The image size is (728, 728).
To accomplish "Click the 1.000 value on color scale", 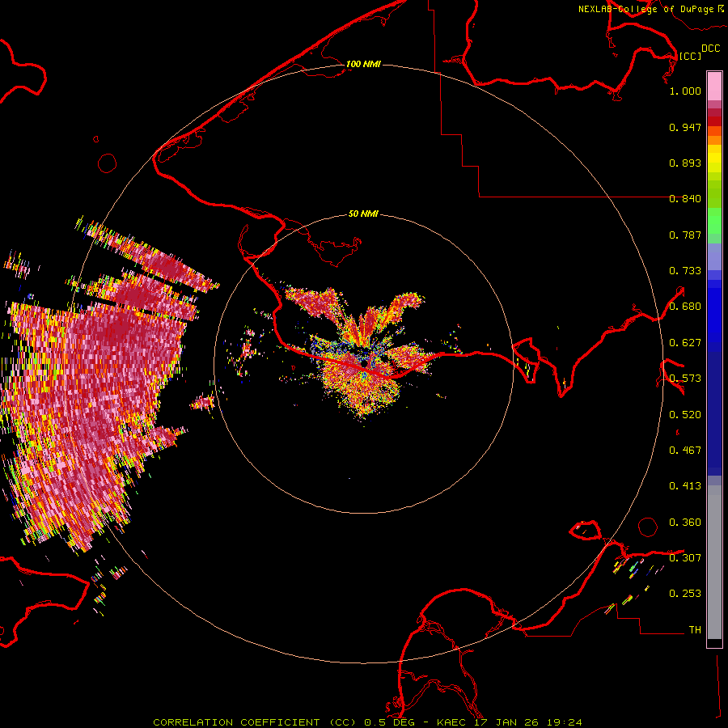I will 685,91.
